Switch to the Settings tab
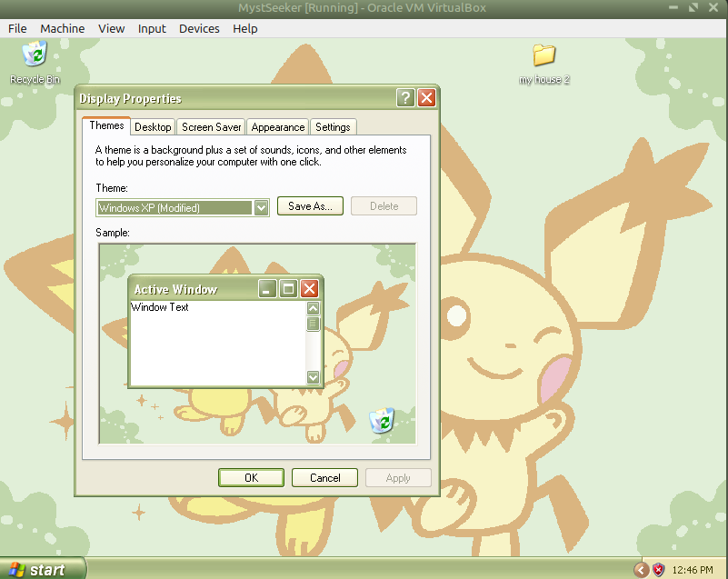The width and height of the screenshot is (728, 579). (x=333, y=126)
